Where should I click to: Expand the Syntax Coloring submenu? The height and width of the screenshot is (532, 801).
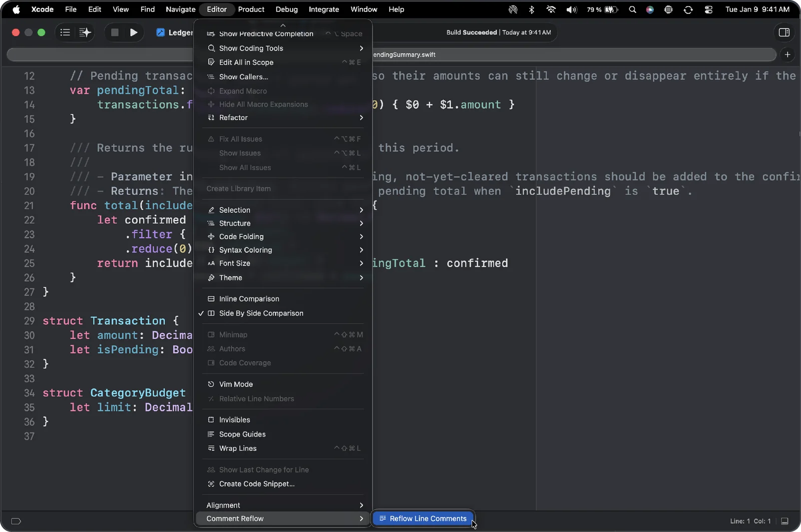[x=283, y=250]
